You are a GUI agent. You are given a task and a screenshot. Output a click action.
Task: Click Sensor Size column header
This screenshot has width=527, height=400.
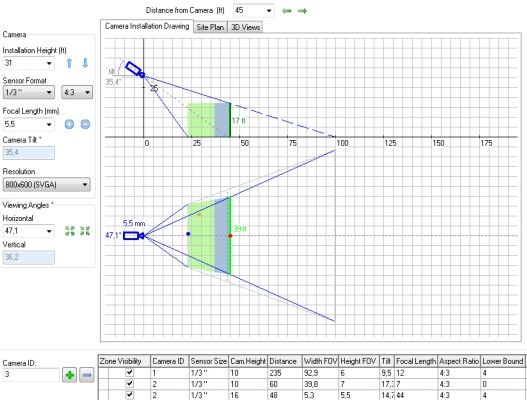209,361
